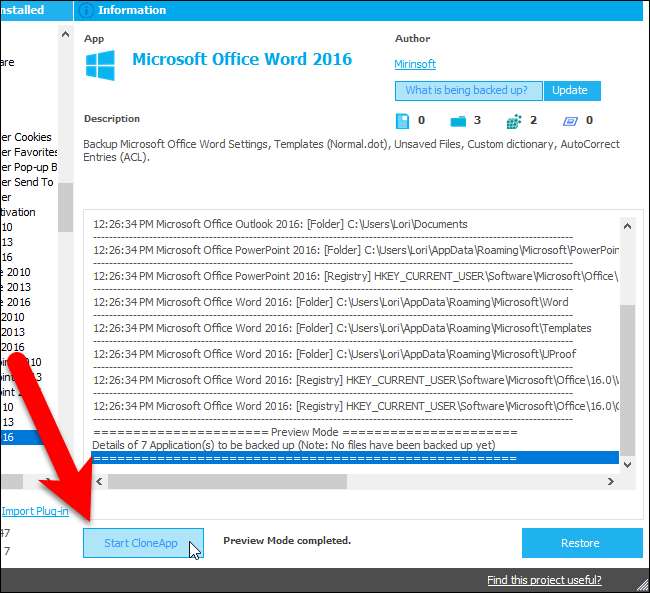The height and width of the screenshot is (593, 650).
Task: Select highlighted separator line in log
Action: [355, 458]
